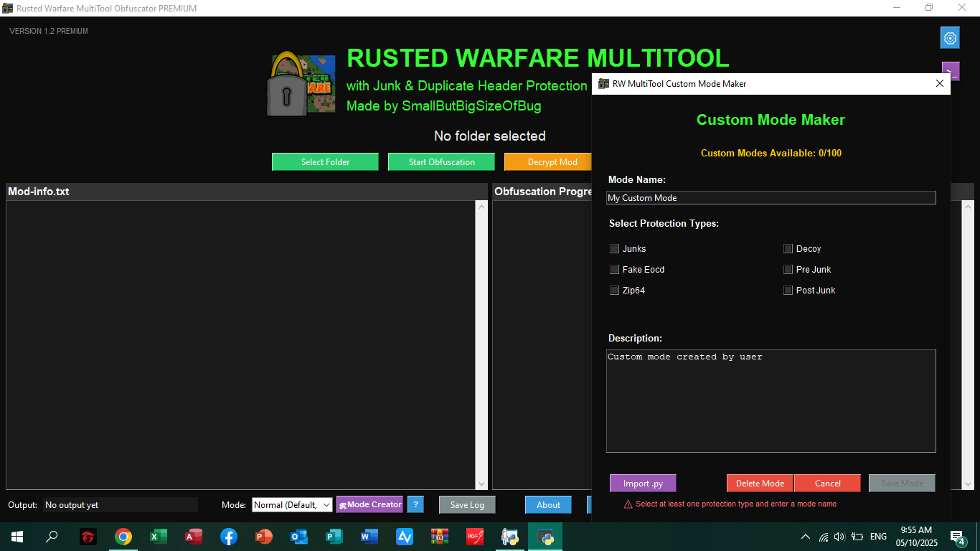Image resolution: width=980 pixels, height=551 pixels.
Task: Click the Save Log button
Action: click(467, 505)
